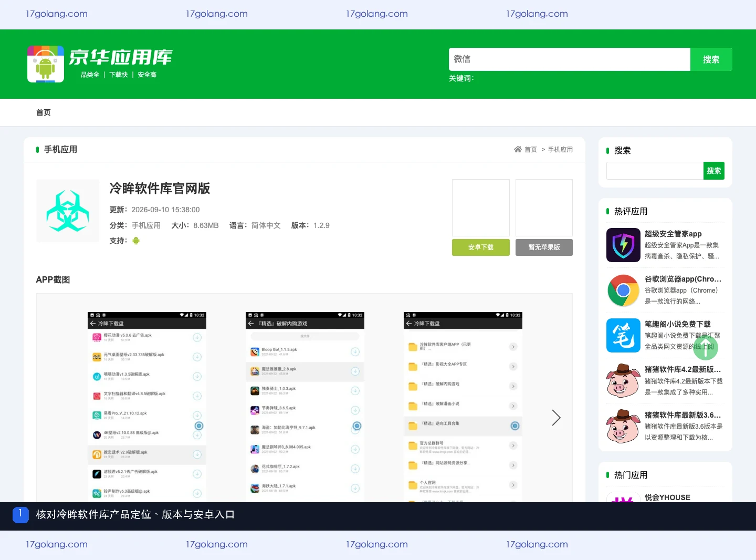Viewport: 756px width, 560px height.
Task: Click the size value 8.63MB
Action: coord(206,225)
